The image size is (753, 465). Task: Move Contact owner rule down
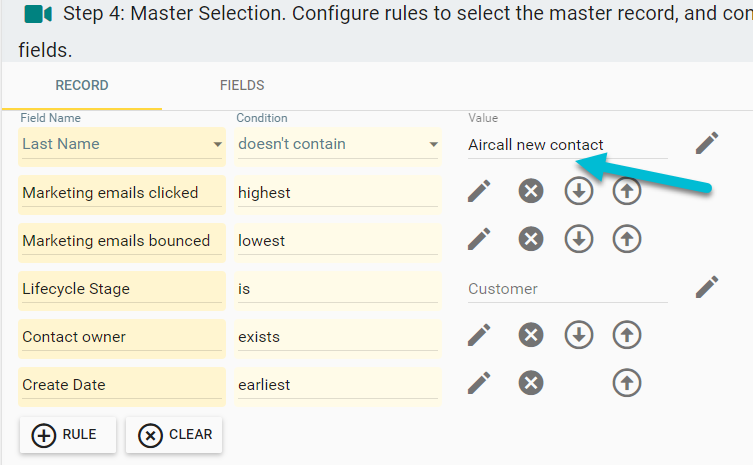pyautogui.click(x=578, y=335)
